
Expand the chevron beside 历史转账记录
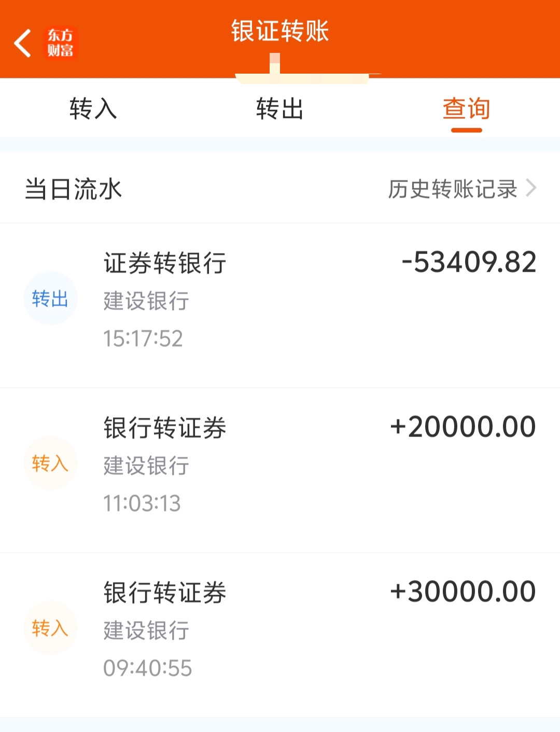coord(531,188)
